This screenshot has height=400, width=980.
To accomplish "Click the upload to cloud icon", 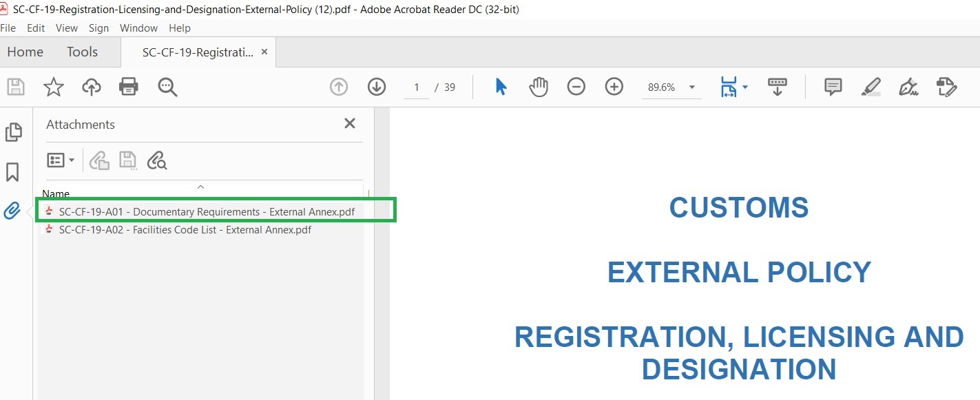I will click(x=92, y=87).
